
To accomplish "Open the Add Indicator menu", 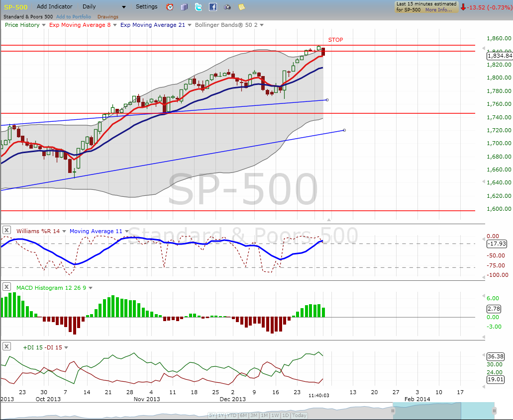I will tap(55, 6).
